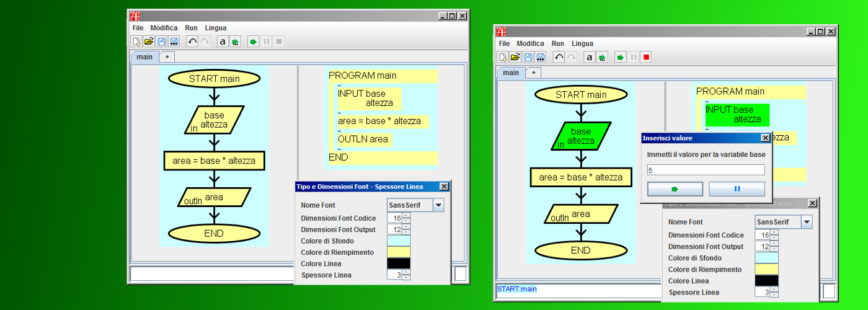Open File menu in right window
868x310 pixels.
(504, 43)
